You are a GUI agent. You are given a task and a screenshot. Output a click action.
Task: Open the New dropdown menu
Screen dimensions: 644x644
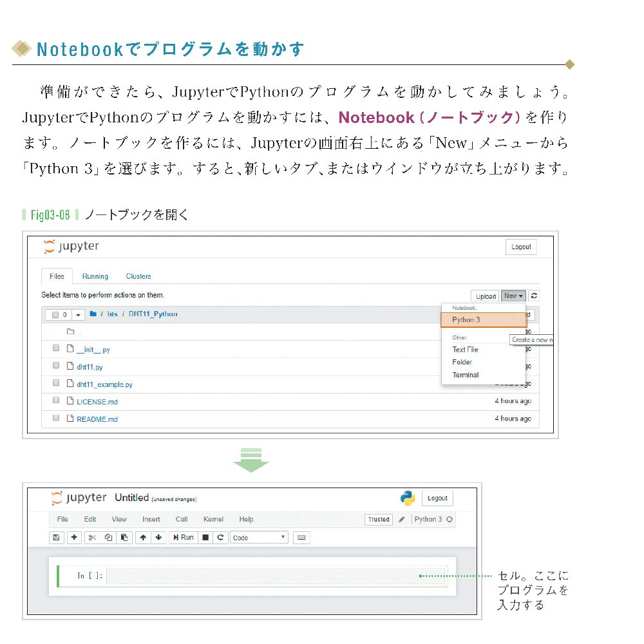point(513,296)
